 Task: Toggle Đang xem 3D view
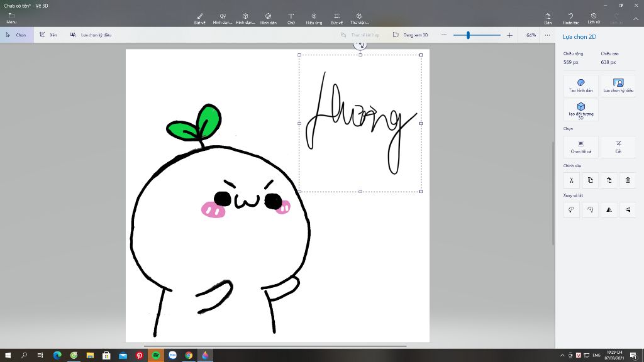click(410, 35)
